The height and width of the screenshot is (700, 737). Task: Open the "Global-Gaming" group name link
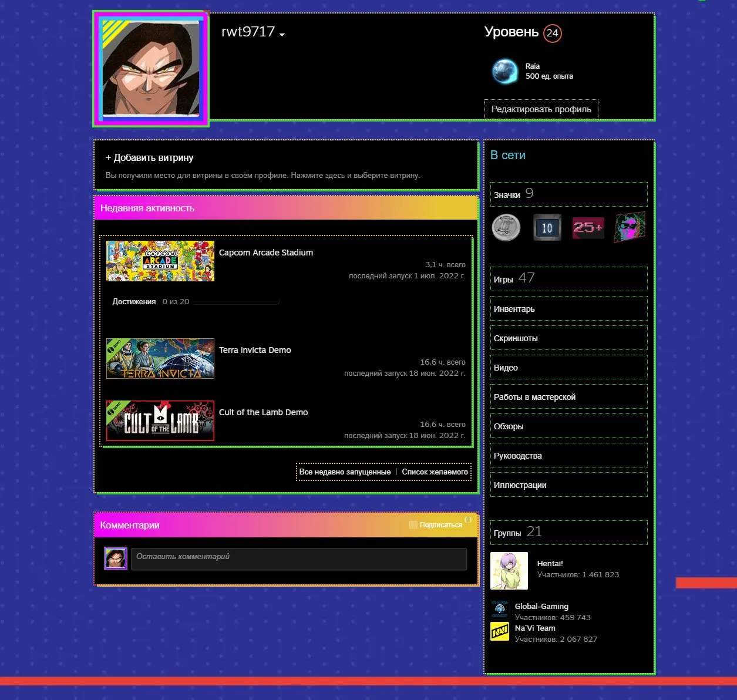541,607
